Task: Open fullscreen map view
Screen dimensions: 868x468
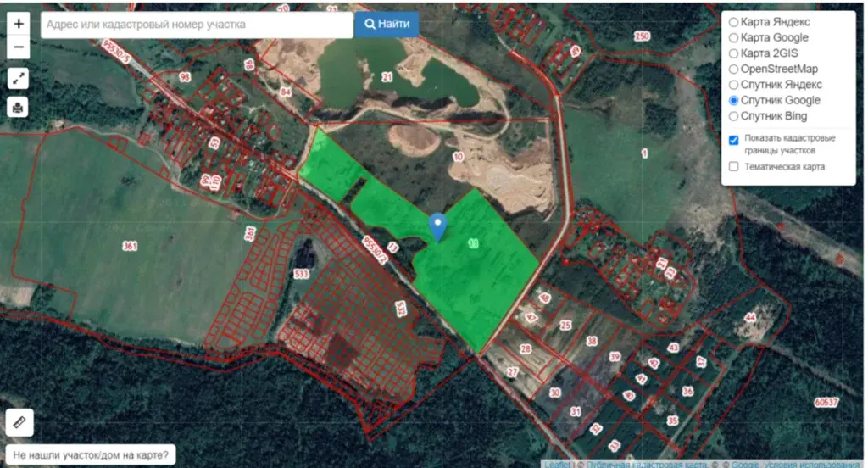Action: pos(19,79)
